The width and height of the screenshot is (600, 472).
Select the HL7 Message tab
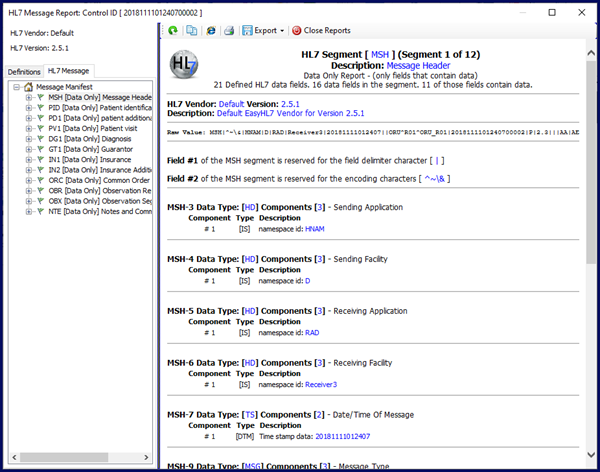[68, 71]
